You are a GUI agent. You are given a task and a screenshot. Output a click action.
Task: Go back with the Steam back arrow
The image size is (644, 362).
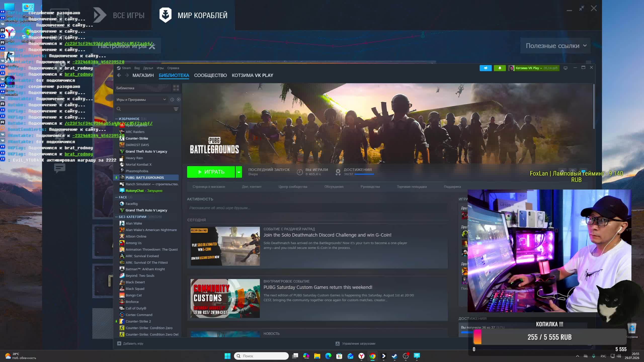(119, 75)
